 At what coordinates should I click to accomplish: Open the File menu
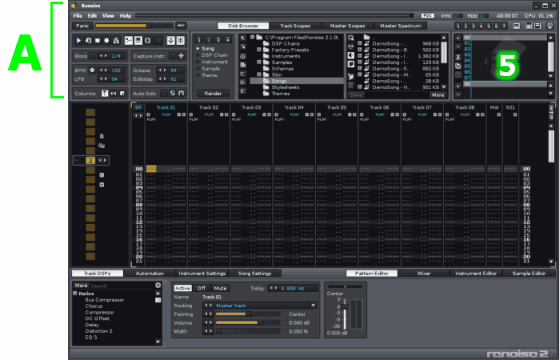[x=78, y=16]
